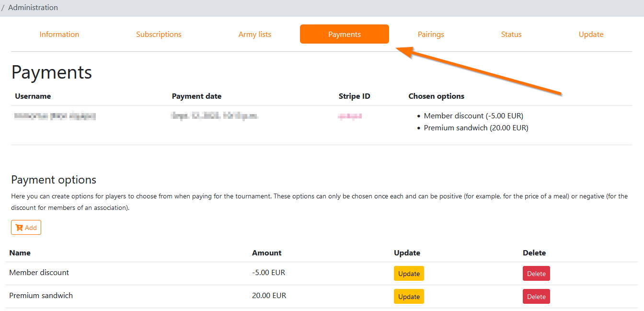Click the Administration breadcrumb
Viewport: 644px width, 311px height.
[33, 8]
